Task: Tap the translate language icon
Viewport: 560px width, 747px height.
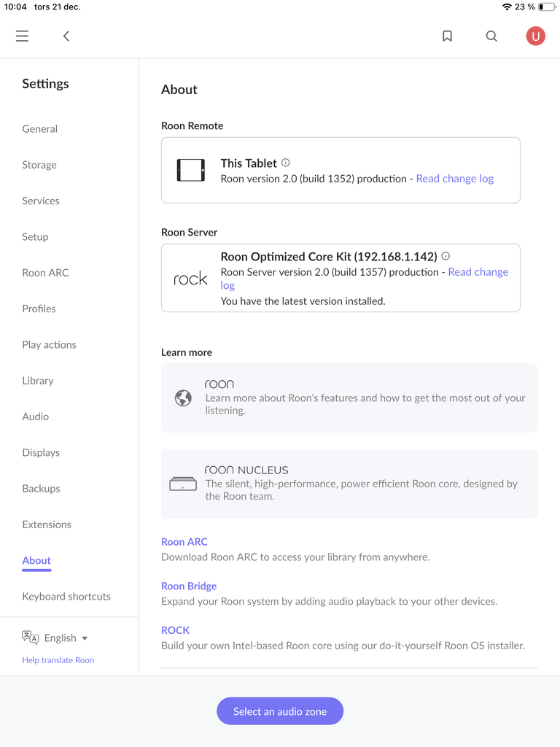Action: (30, 638)
